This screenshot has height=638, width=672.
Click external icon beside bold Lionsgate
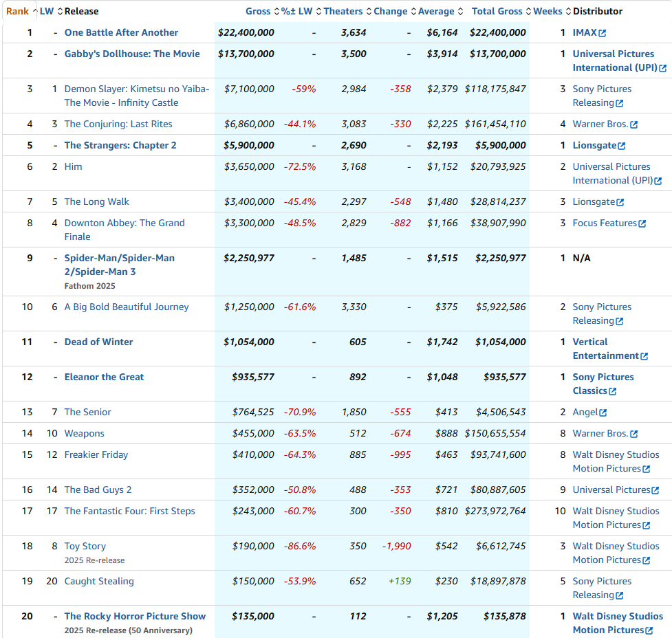tap(621, 146)
